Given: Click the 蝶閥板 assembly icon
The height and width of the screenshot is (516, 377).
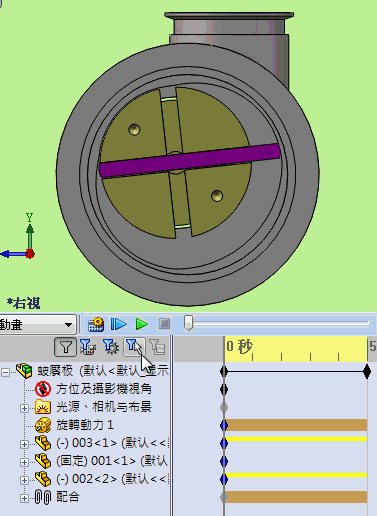Looking at the screenshot, I should (x=24, y=371).
